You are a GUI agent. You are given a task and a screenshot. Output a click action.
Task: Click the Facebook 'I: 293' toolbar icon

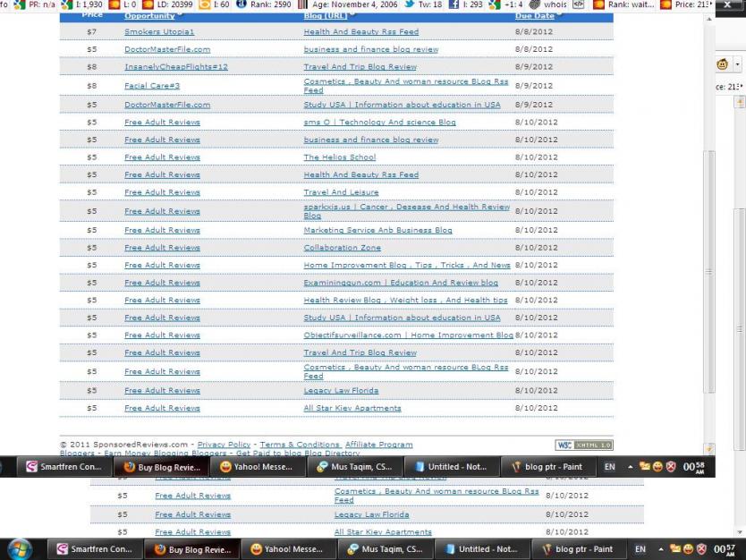coord(454,4)
